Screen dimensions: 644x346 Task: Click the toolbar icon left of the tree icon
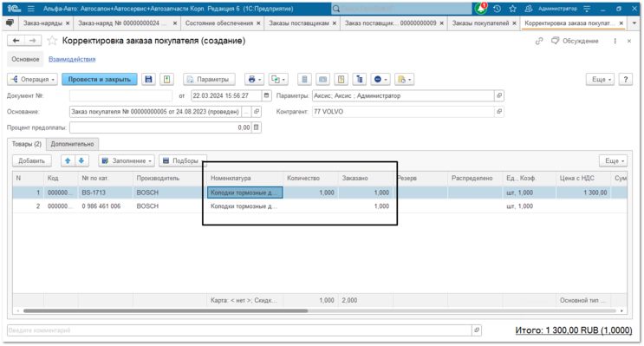click(x=342, y=79)
